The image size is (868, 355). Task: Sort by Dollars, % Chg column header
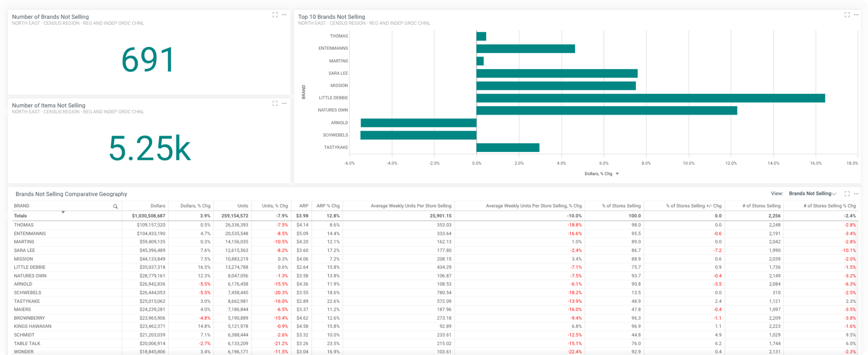point(195,206)
